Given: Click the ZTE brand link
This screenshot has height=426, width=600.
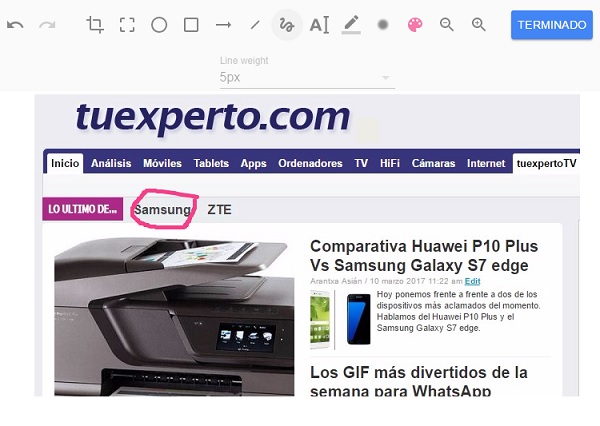Looking at the screenshot, I should pyautogui.click(x=219, y=210).
